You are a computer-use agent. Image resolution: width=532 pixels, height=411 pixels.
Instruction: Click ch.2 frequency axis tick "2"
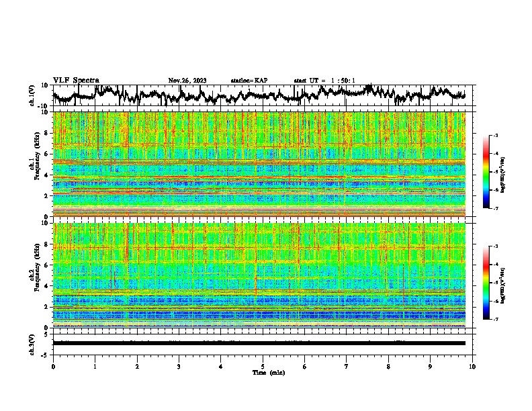[47, 307]
